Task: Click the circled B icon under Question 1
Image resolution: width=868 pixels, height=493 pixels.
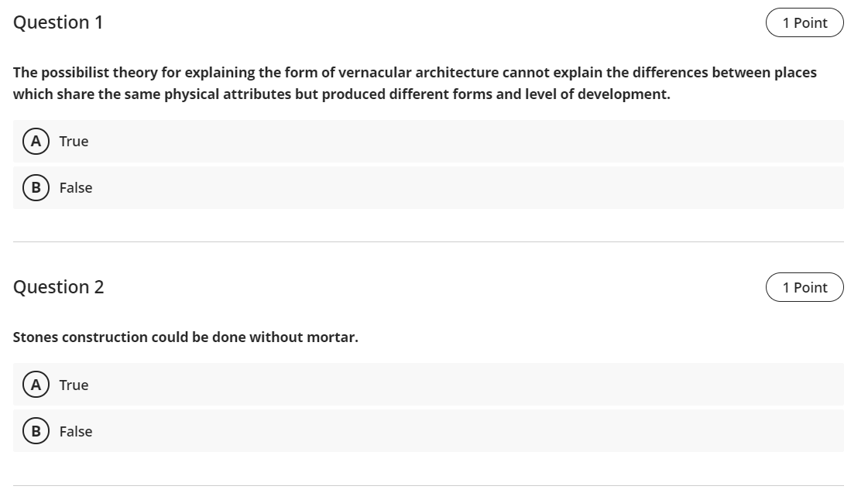Action: pyautogui.click(x=35, y=187)
